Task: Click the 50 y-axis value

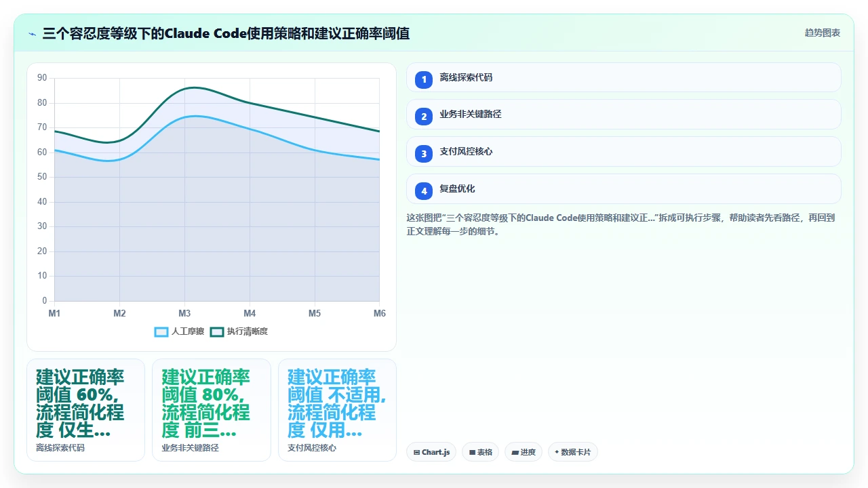Action: click(42, 177)
